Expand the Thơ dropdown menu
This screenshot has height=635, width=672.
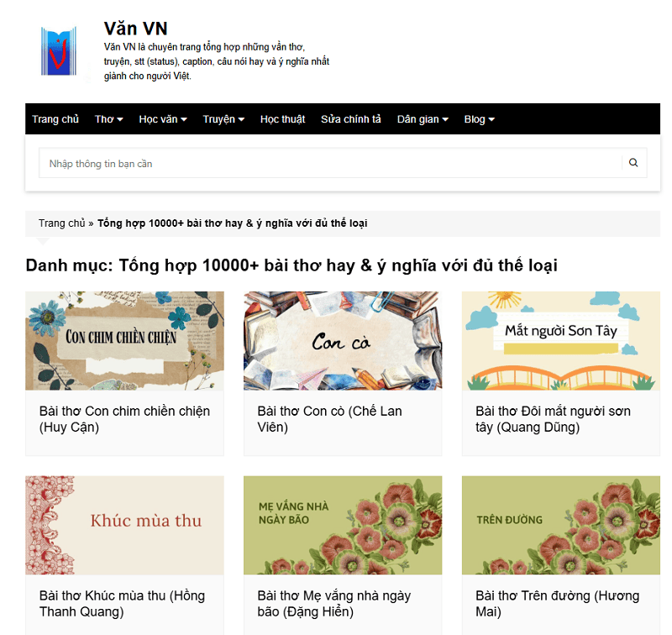[109, 119]
